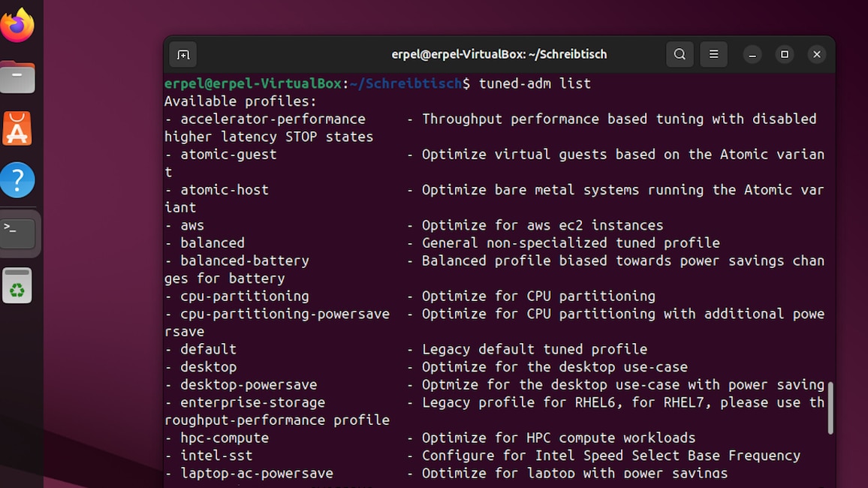Viewport: 868px width, 488px height.
Task: Click the 'hpc-compute' profile name
Action: [x=225, y=438]
